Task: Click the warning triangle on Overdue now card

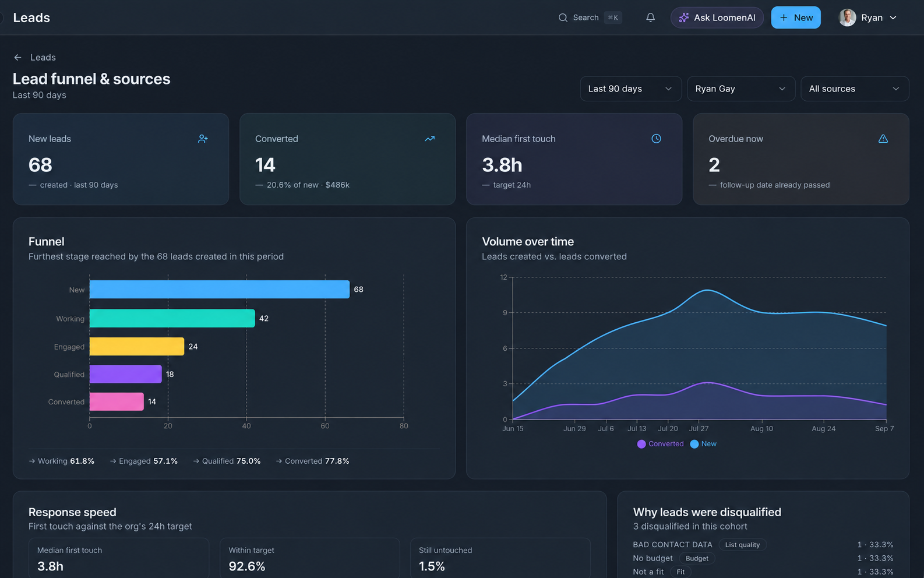Action: point(883,139)
